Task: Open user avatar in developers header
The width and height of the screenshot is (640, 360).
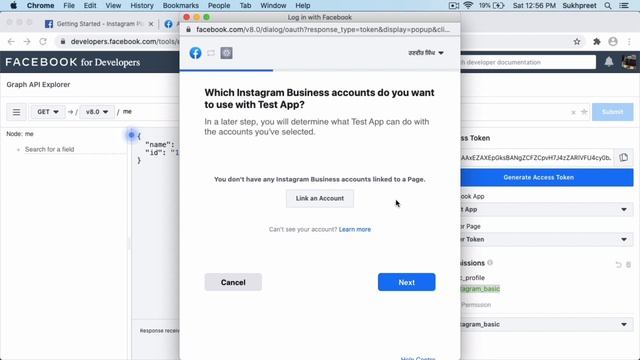Action: [629, 62]
